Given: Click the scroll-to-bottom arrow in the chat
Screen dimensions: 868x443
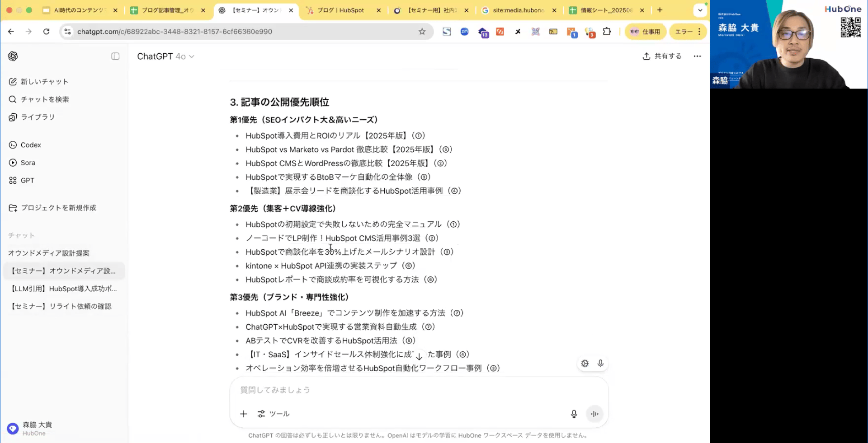Looking at the screenshot, I should pyautogui.click(x=419, y=356).
